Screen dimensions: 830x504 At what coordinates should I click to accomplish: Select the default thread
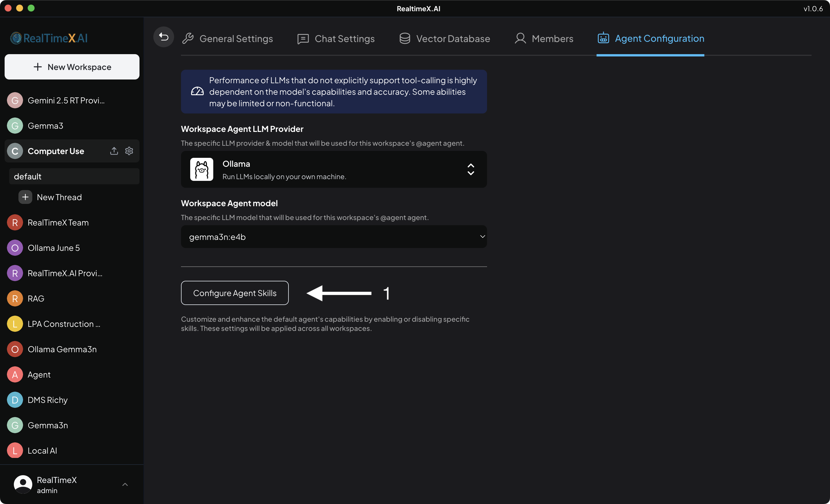point(74,177)
